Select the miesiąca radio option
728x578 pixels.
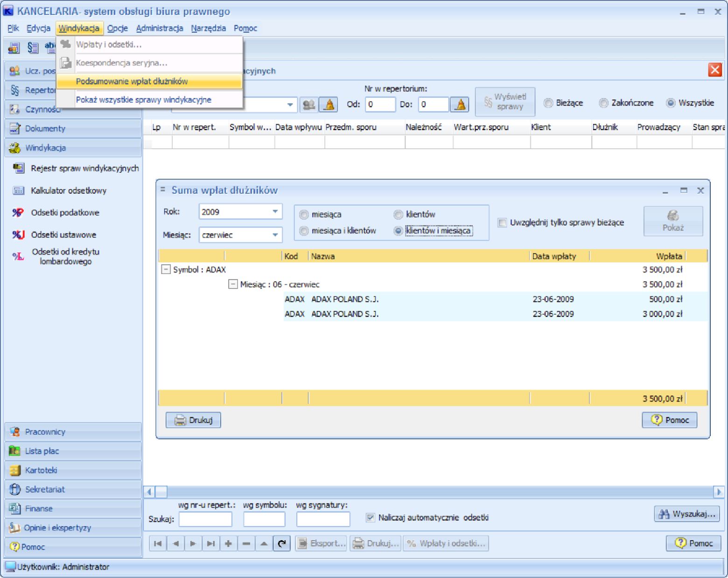pos(304,215)
